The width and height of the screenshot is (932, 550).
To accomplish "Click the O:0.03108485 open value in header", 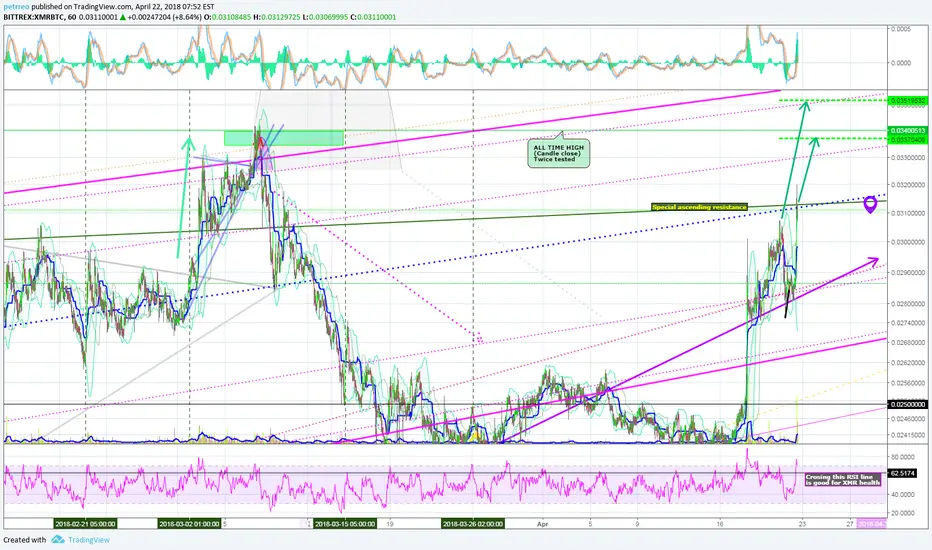I will coord(227,17).
